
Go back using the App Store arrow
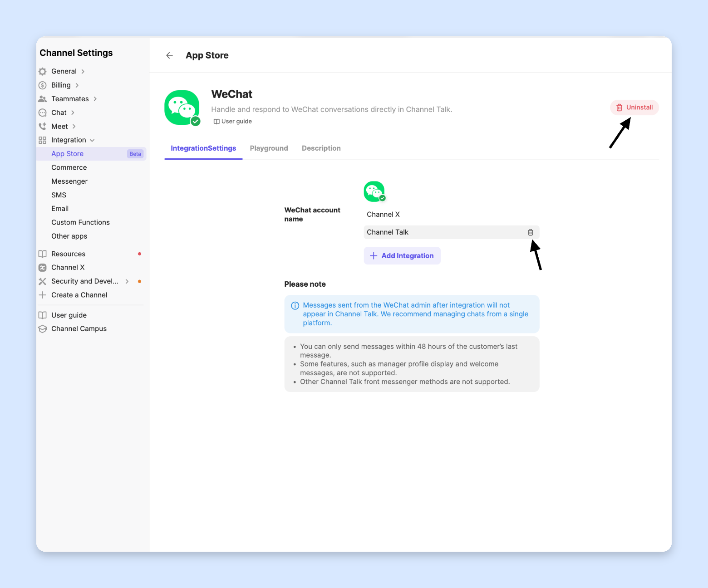point(169,55)
